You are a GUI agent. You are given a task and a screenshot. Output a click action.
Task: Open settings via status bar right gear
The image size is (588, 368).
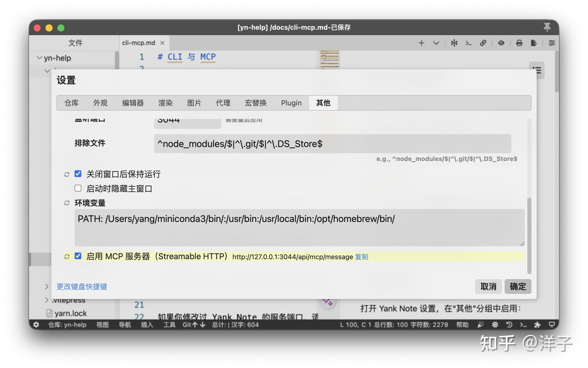[495, 325]
